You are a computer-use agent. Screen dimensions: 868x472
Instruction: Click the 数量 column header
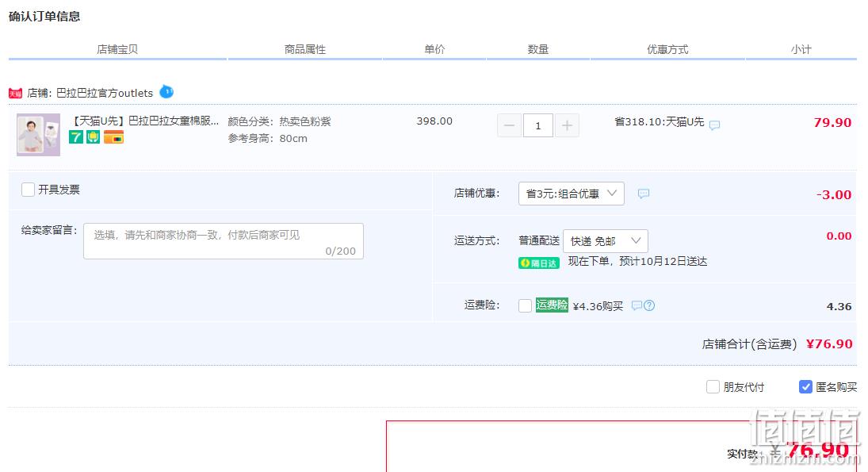(x=538, y=49)
